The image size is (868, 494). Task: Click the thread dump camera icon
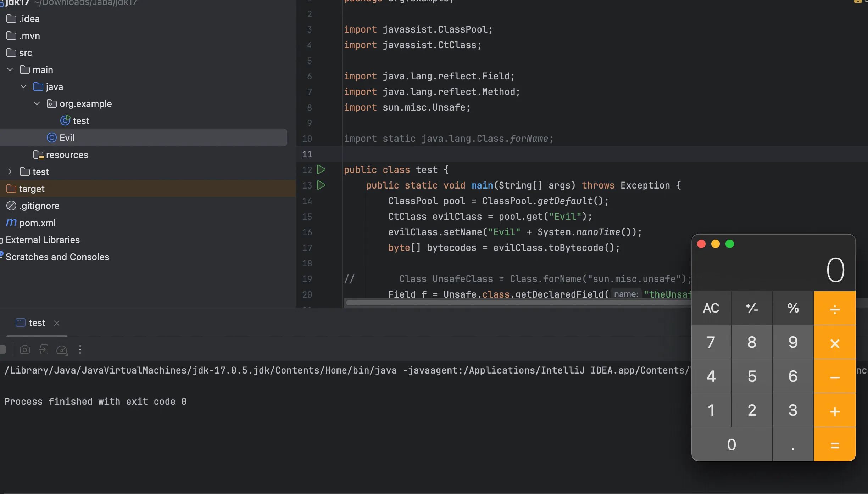point(24,350)
